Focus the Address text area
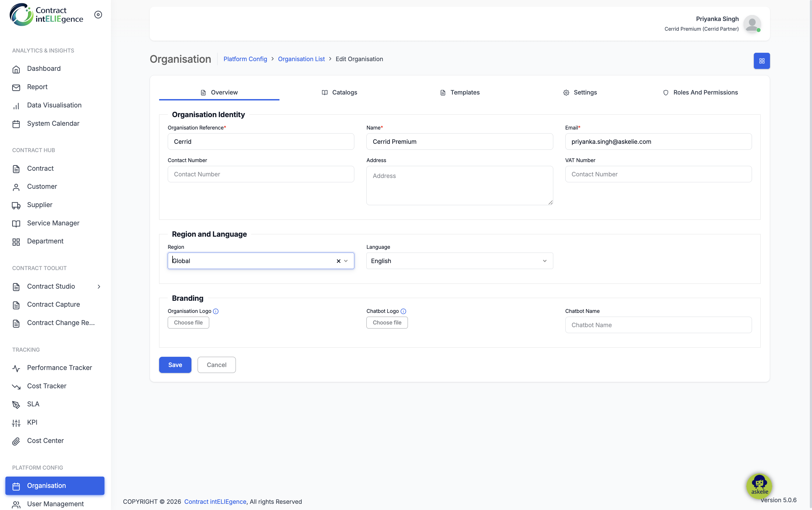 (459, 185)
